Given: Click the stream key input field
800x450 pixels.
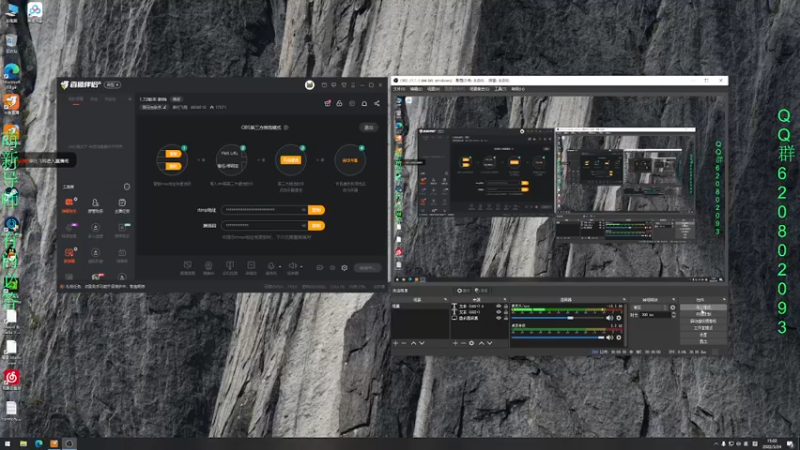Looking at the screenshot, I should (265, 226).
